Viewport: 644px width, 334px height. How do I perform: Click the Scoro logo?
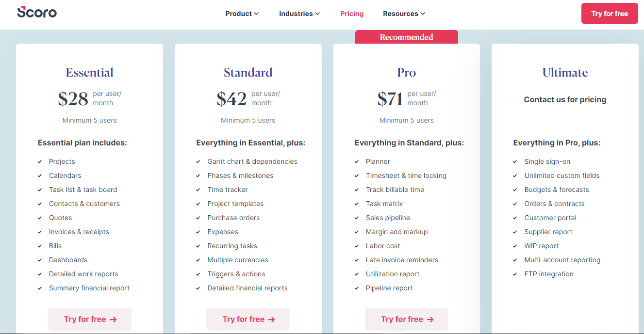(x=37, y=12)
